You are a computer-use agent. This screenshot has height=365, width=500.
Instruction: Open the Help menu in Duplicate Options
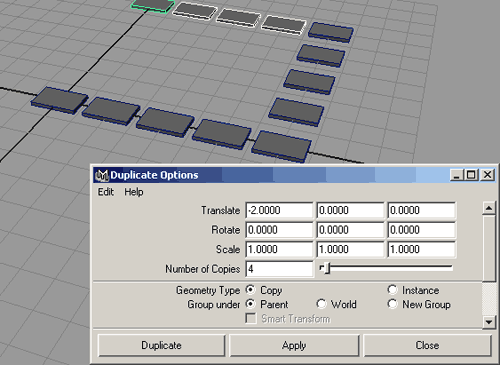point(134,192)
